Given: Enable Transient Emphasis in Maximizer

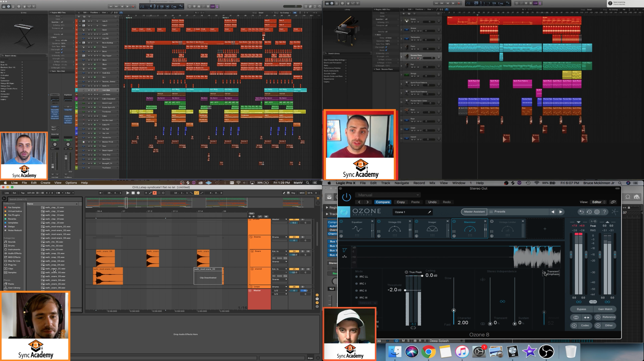Looking at the screenshot, I should click(x=544, y=273).
